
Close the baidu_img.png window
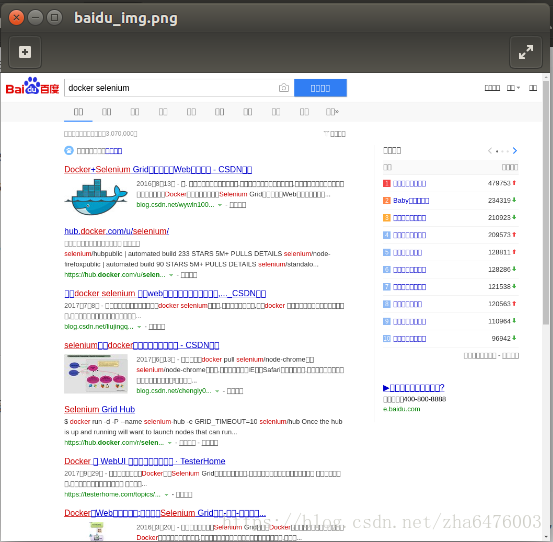tap(16, 17)
